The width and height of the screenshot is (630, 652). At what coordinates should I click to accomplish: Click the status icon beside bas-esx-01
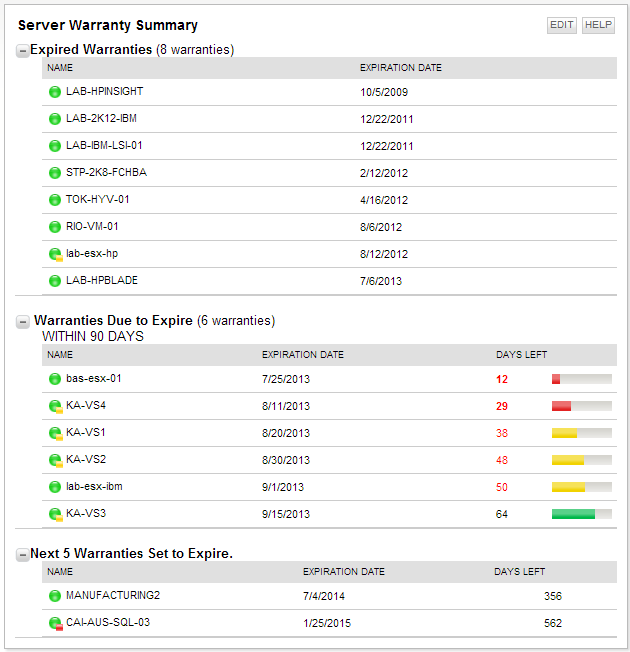55,379
